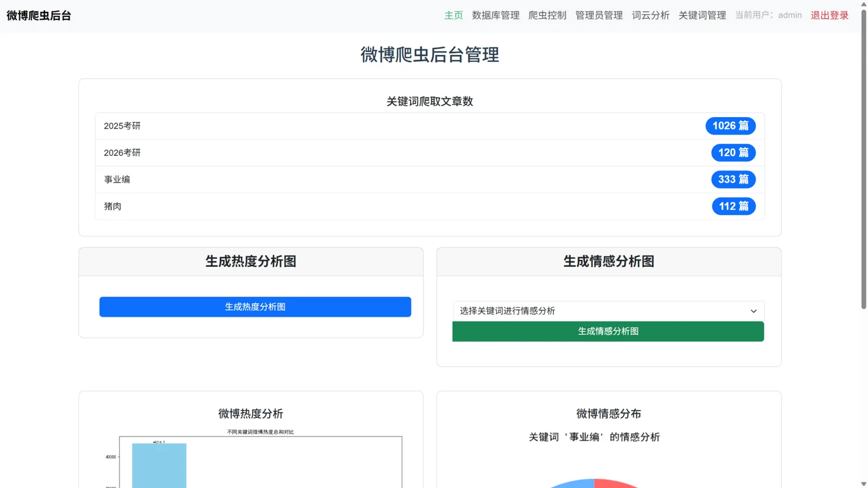Go to 关键词管理
Image resolution: width=868 pixels, height=488 pixels.
702,15
